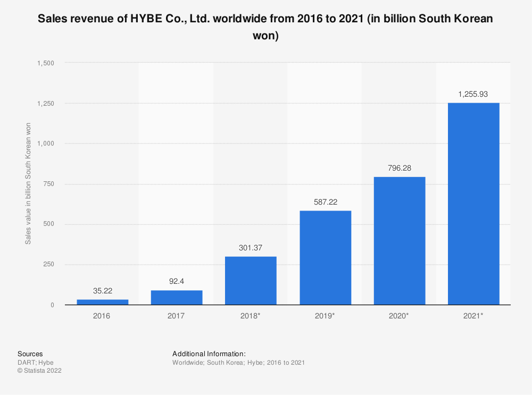
Task: Click the 2018* x-axis label
Action: 251,316
